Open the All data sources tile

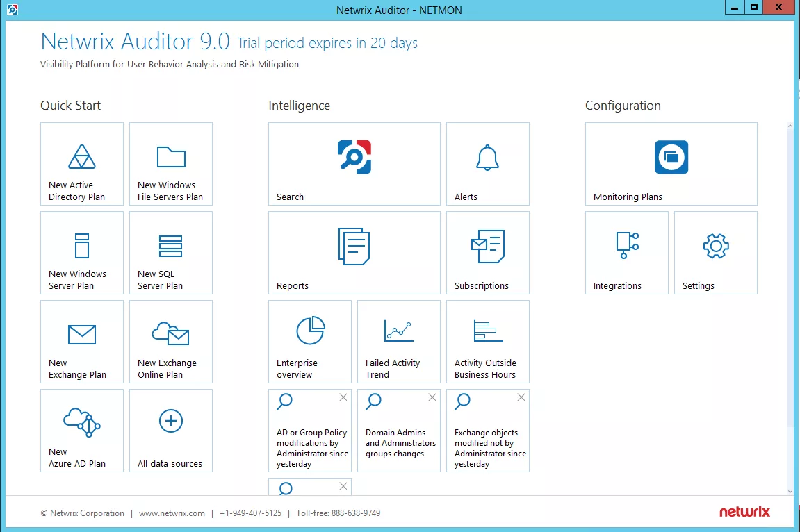[171, 431]
